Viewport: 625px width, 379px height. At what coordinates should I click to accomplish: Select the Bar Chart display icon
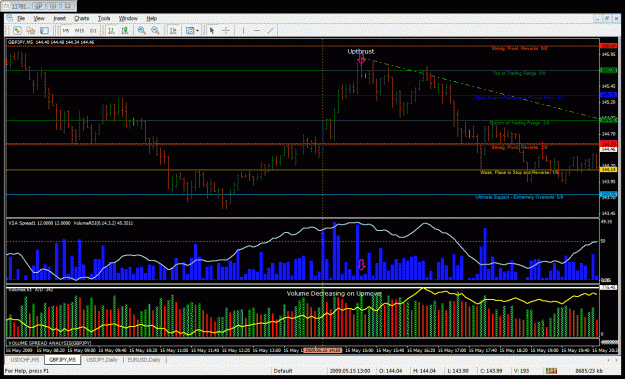(112, 30)
